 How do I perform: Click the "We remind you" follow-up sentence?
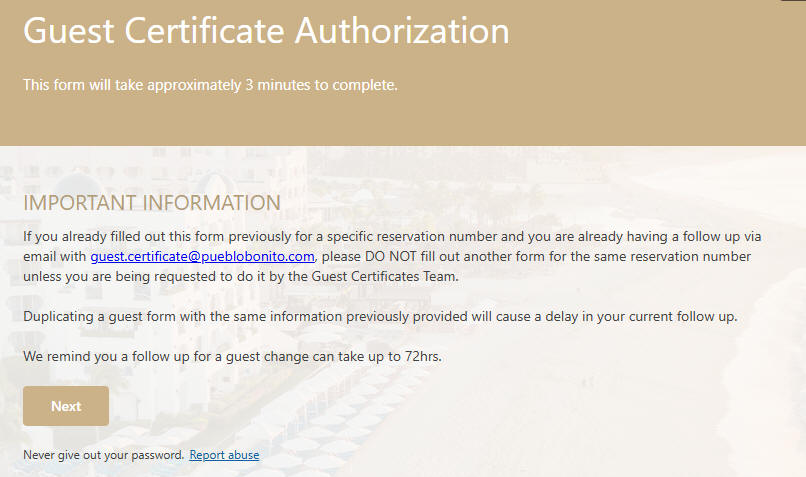pyautogui.click(x=232, y=356)
